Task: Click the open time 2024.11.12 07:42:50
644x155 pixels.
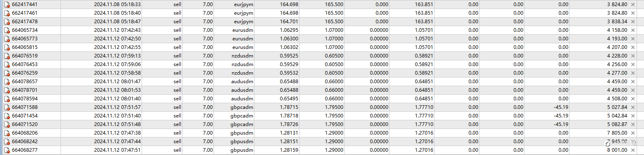Action: click(117, 39)
